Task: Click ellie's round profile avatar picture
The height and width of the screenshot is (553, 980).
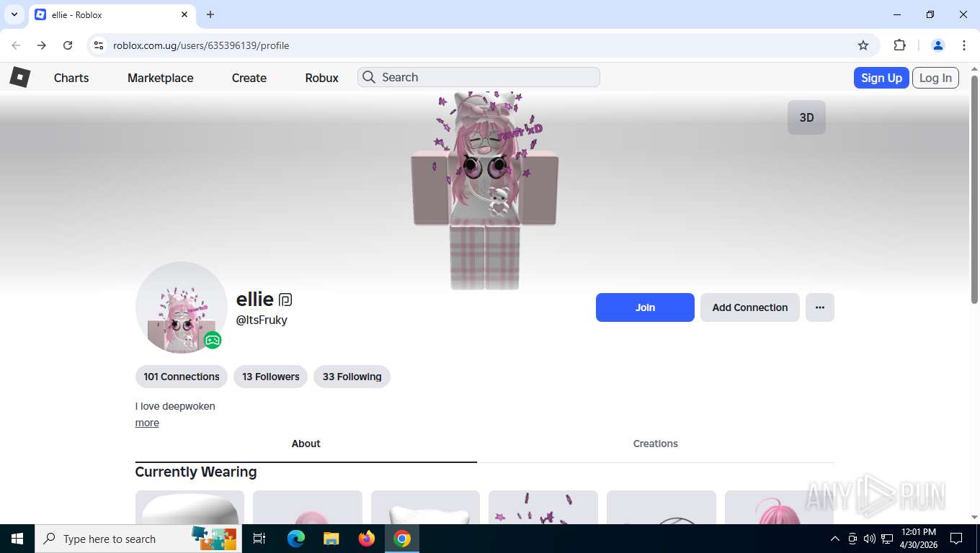Action: click(x=182, y=307)
